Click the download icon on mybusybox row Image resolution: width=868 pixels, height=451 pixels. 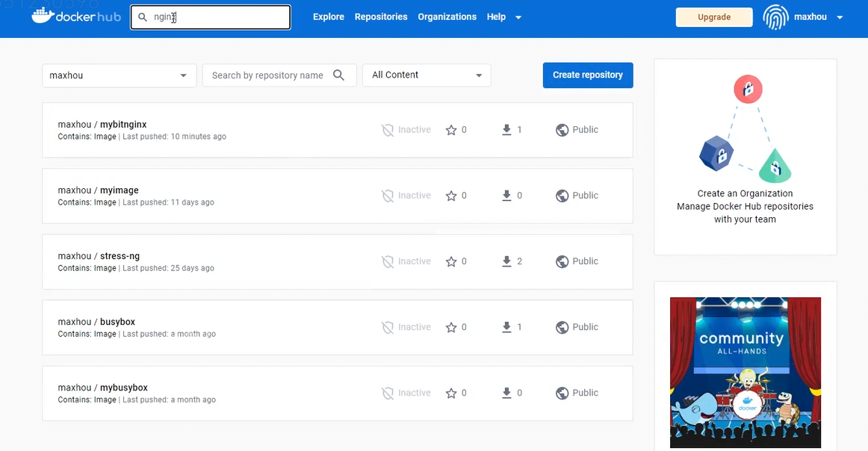point(506,394)
